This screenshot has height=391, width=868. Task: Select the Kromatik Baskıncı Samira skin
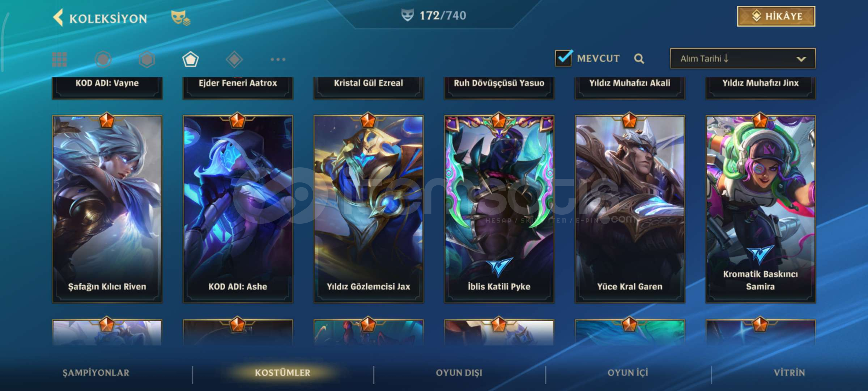pyautogui.click(x=760, y=209)
